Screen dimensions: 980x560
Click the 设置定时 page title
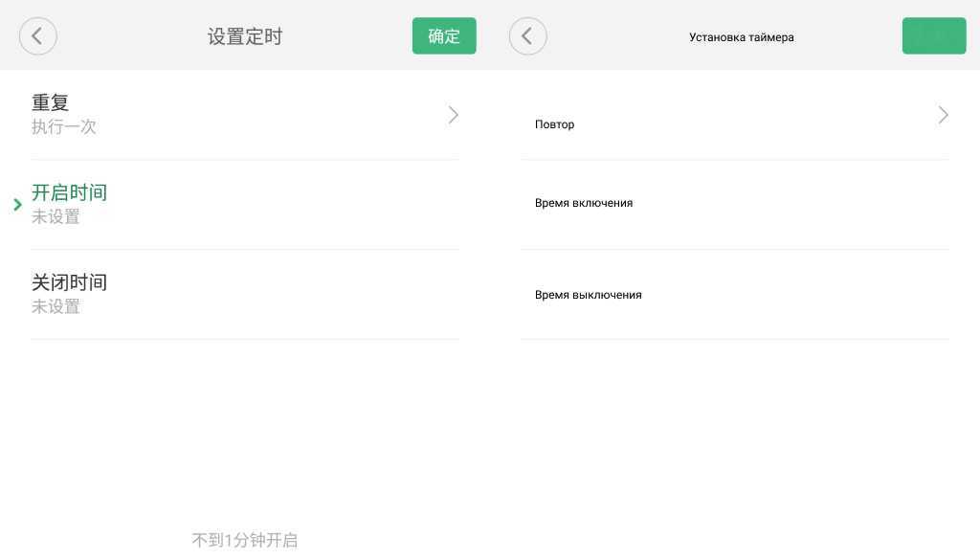(245, 36)
